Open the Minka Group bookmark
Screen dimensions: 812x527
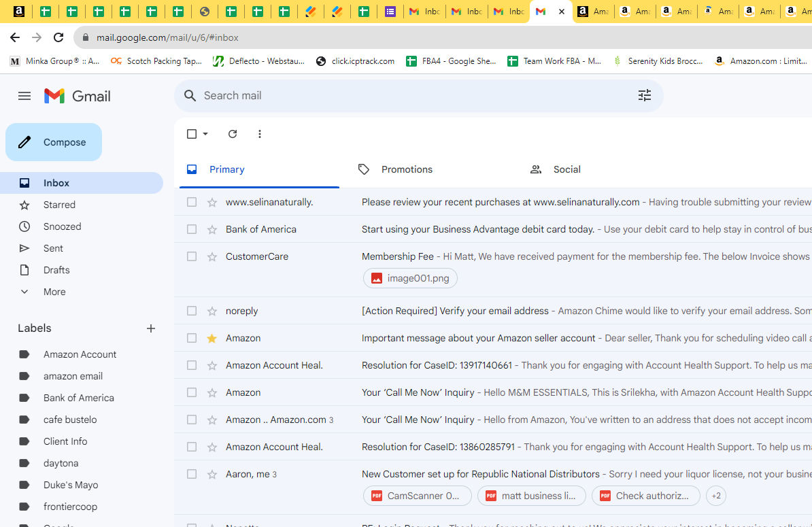click(55, 61)
